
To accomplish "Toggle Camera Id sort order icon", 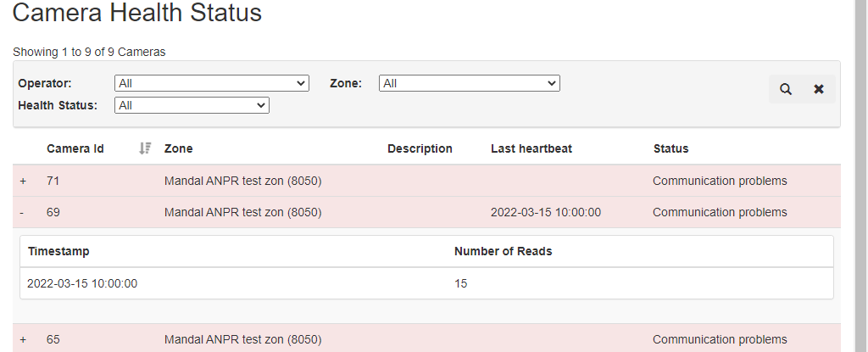I will tap(145, 148).
